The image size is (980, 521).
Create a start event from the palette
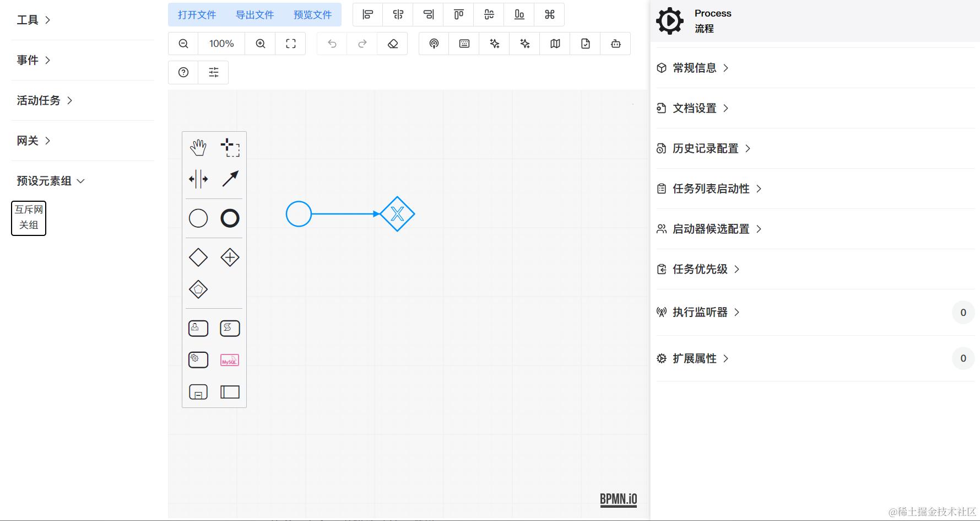pos(198,218)
